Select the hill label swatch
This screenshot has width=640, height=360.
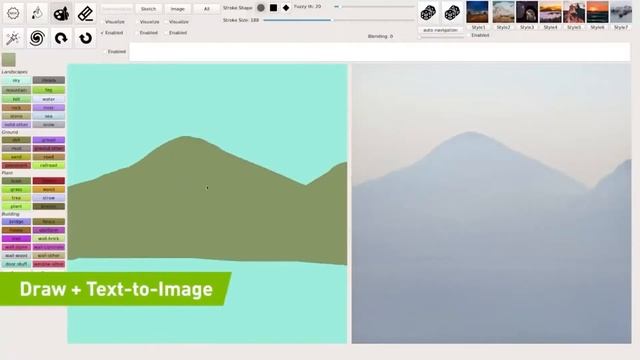coord(16,99)
